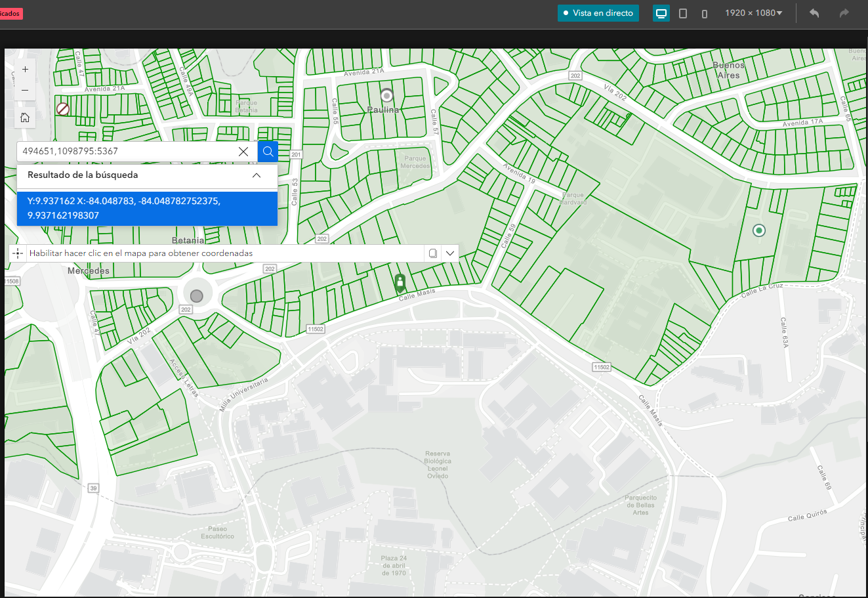Image resolution: width=868 pixels, height=598 pixels.
Task: Zoom out the map with minus button
Action: click(x=25, y=90)
